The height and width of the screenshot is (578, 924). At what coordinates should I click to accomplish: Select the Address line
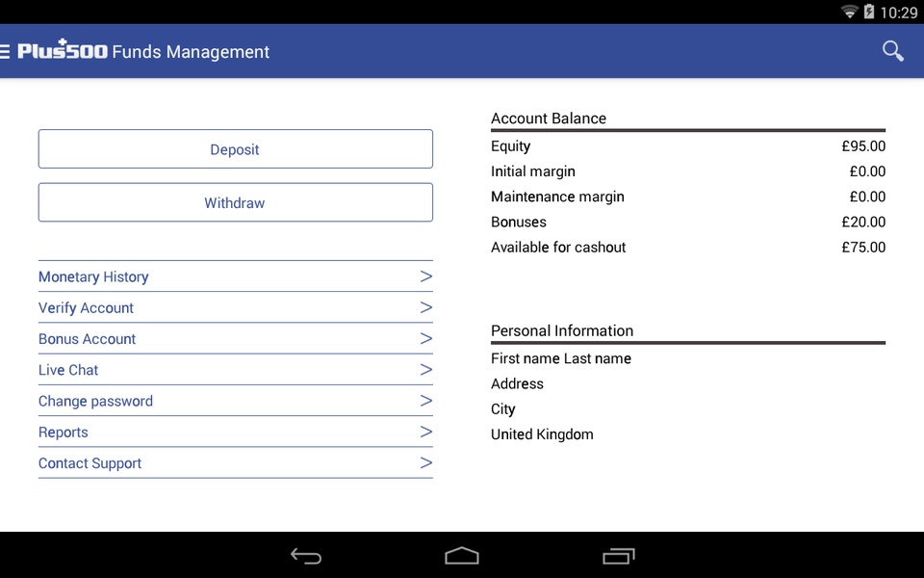(x=518, y=384)
